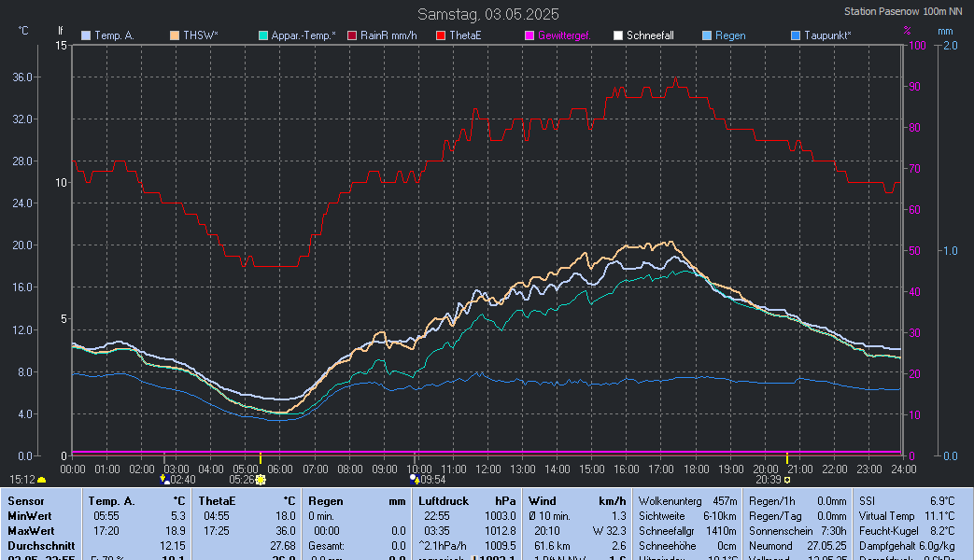Select the 'Schneefall' legend label
974x560 pixels.
pyautogui.click(x=650, y=35)
